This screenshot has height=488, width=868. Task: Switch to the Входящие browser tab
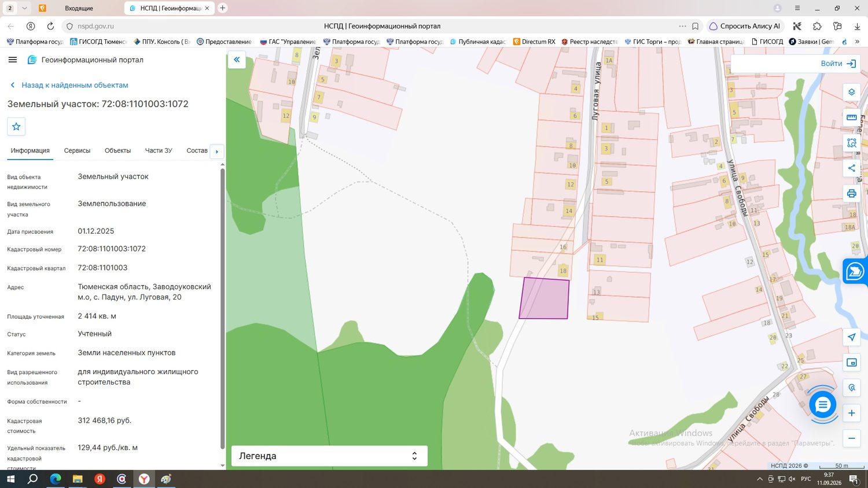click(x=78, y=8)
